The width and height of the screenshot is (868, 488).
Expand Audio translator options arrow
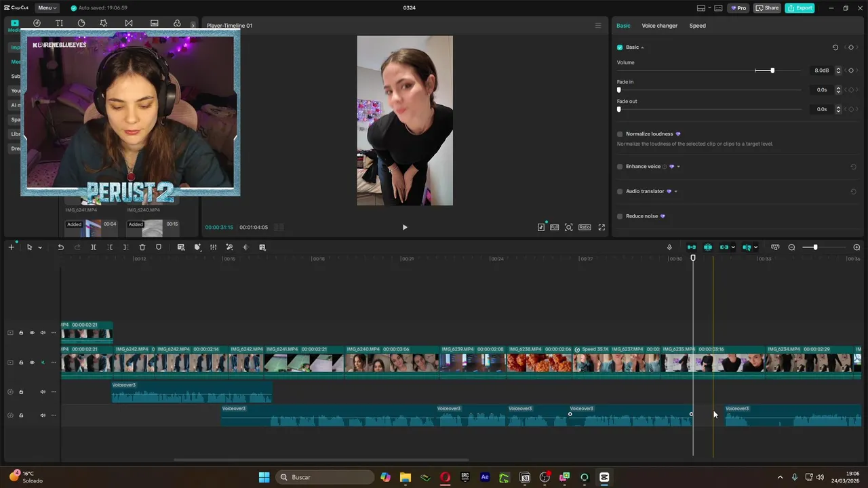coord(675,191)
